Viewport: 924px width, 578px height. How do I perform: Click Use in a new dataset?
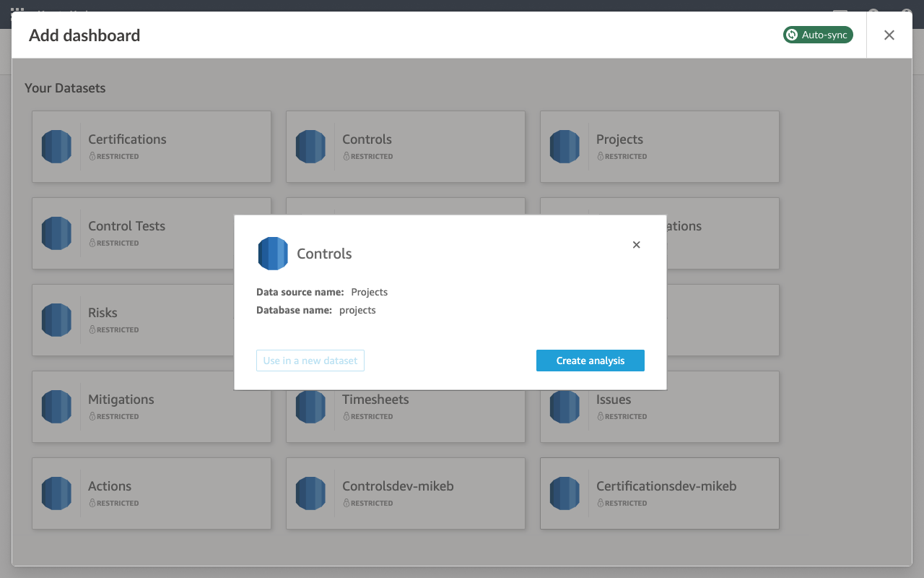pos(310,361)
